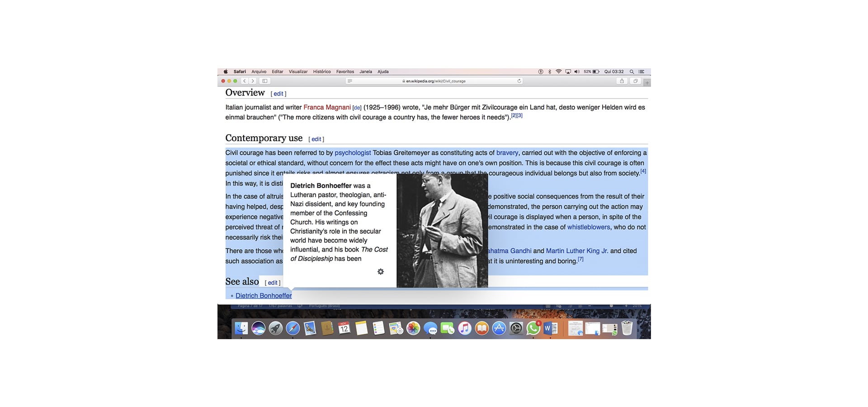Jump to citation [3]
The width and height of the screenshot is (868, 407).
pyautogui.click(x=520, y=115)
